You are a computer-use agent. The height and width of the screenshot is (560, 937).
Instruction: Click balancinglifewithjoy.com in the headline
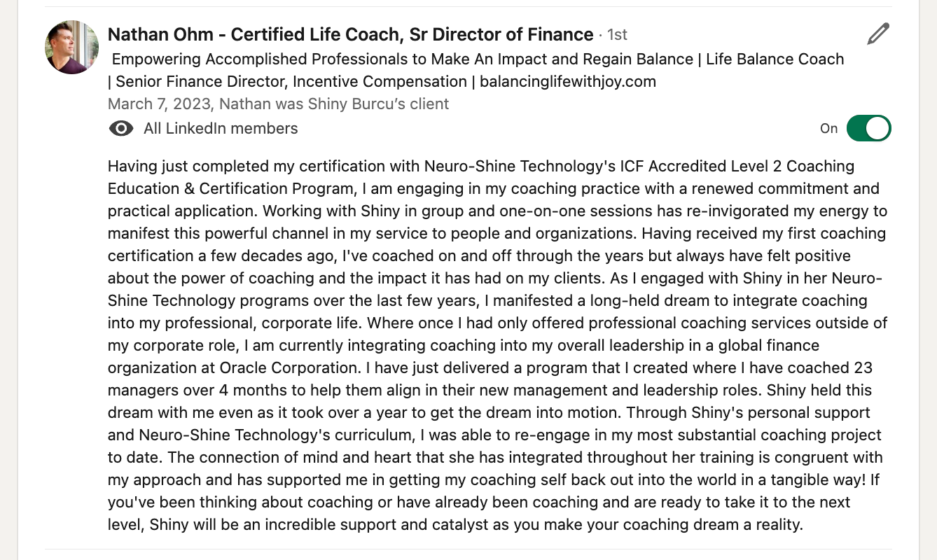click(x=567, y=81)
